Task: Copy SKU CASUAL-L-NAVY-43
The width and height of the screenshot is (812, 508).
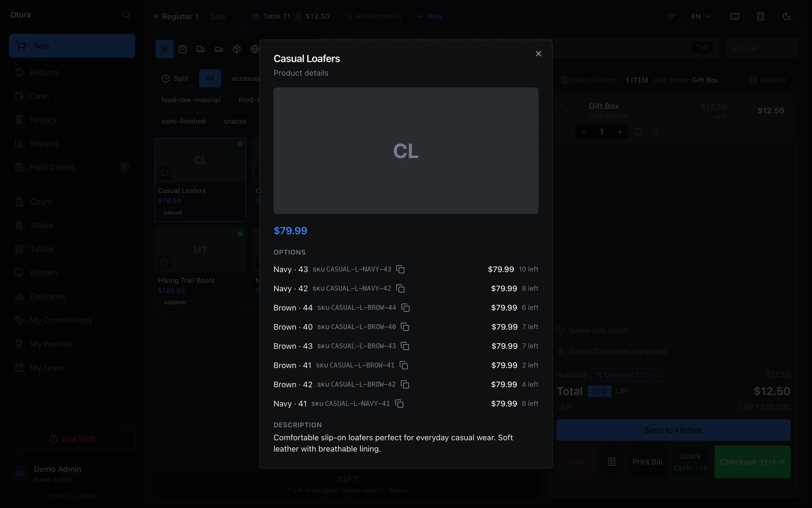Action: click(400, 270)
